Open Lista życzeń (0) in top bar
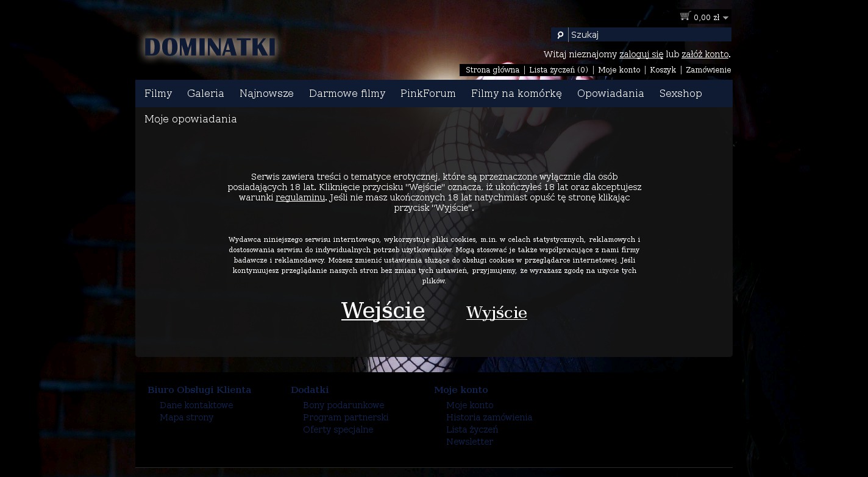Image resolution: width=868 pixels, height=477 pixels. (558, 70)
